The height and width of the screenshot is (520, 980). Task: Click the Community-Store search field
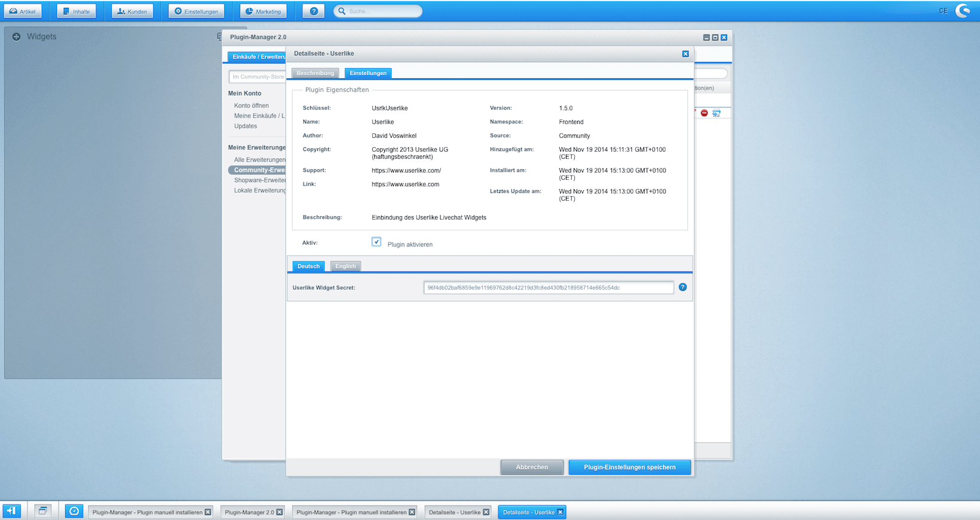coord(258,77)
